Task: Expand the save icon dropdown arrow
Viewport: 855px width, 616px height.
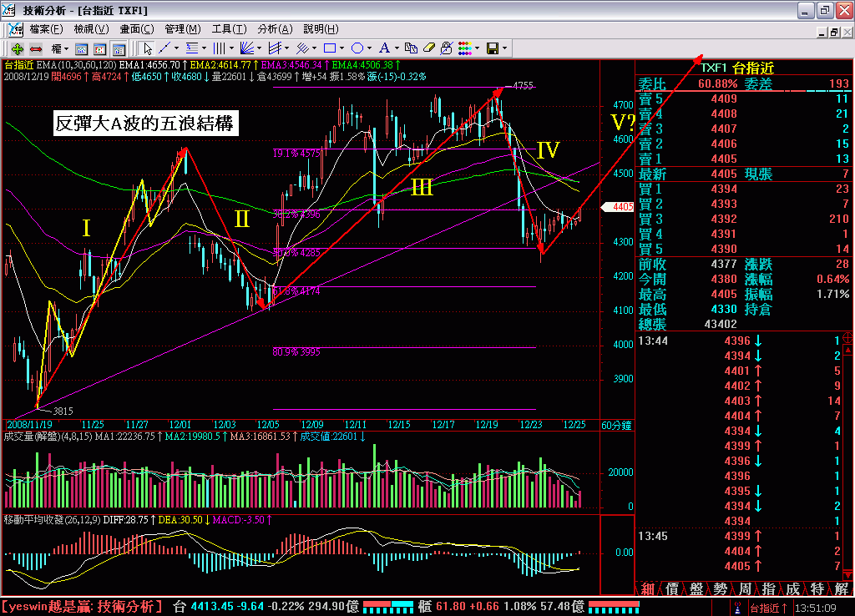Action: click(x=505, y=48)
